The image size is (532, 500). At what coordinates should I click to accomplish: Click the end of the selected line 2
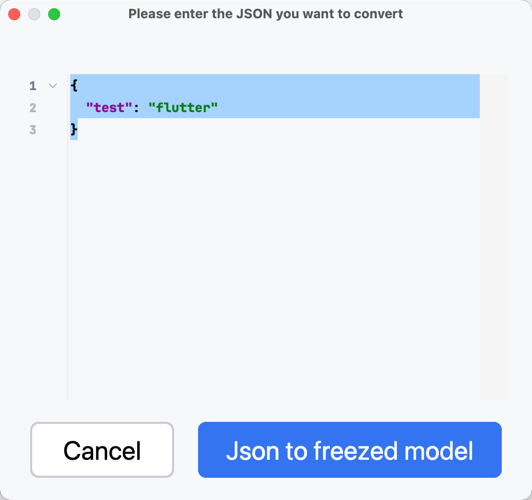pyautogui.click(x=348, y=108)
